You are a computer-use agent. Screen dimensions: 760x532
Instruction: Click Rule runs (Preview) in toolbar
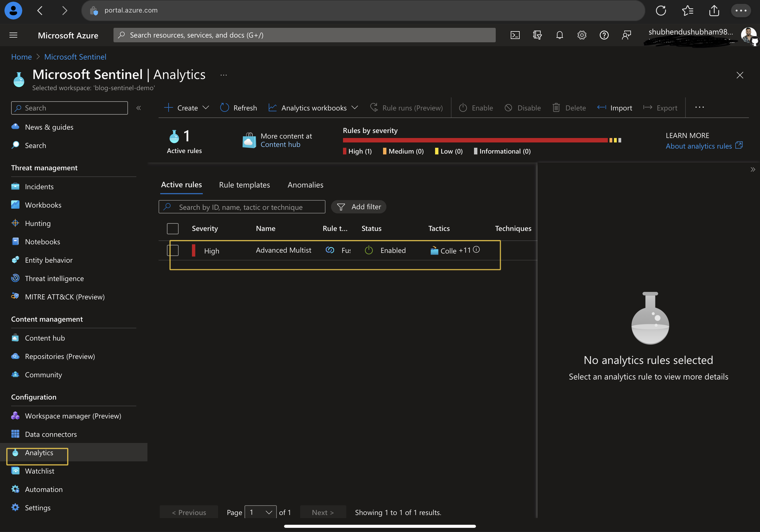406,108
